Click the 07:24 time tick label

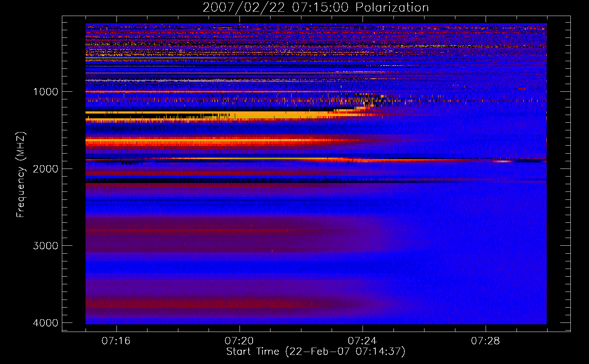(363, 341)
